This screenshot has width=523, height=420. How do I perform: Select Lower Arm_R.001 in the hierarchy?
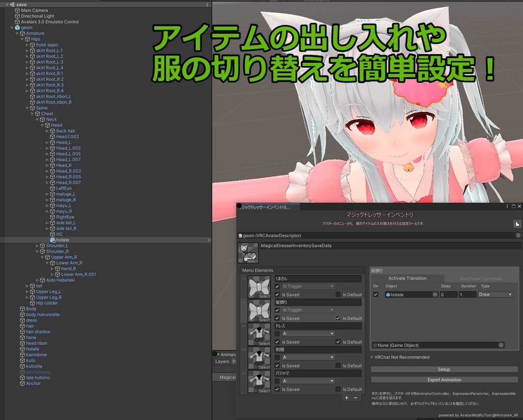79,274
